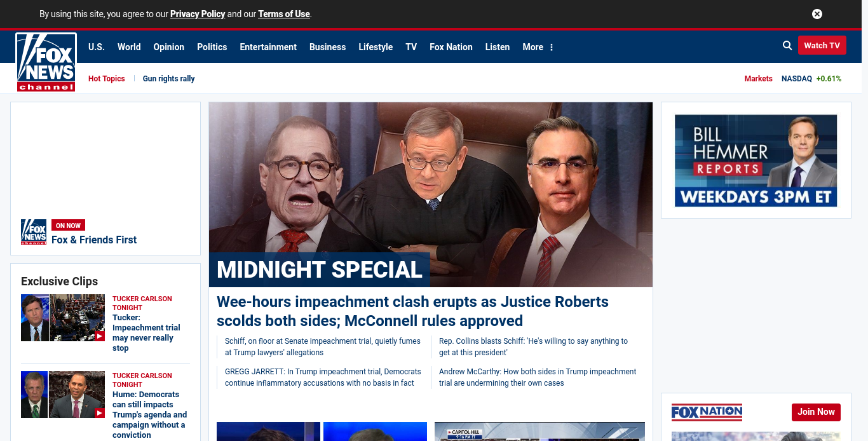Dismiss the privacy notice with X icon
Viewport: 868px width, 441px height.
point(817,14)
